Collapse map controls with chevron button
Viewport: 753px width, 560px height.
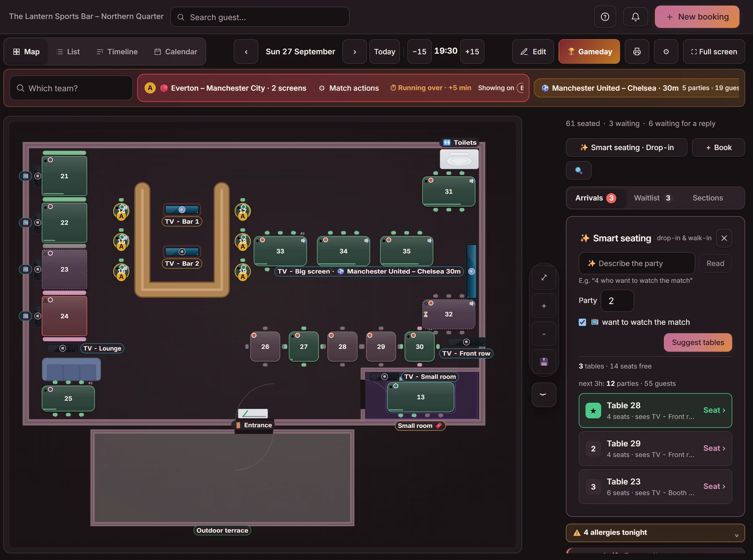coord(543,394)
